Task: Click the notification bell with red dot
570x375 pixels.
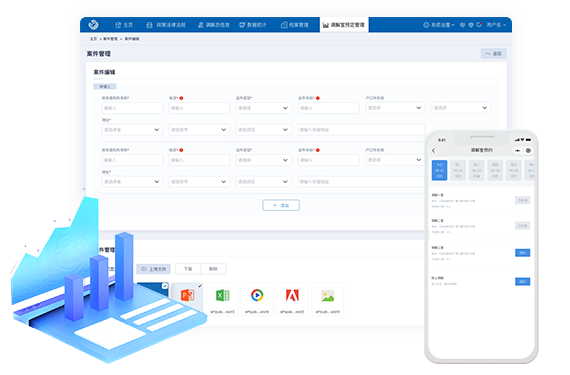Action: click(x=479, y=25)
